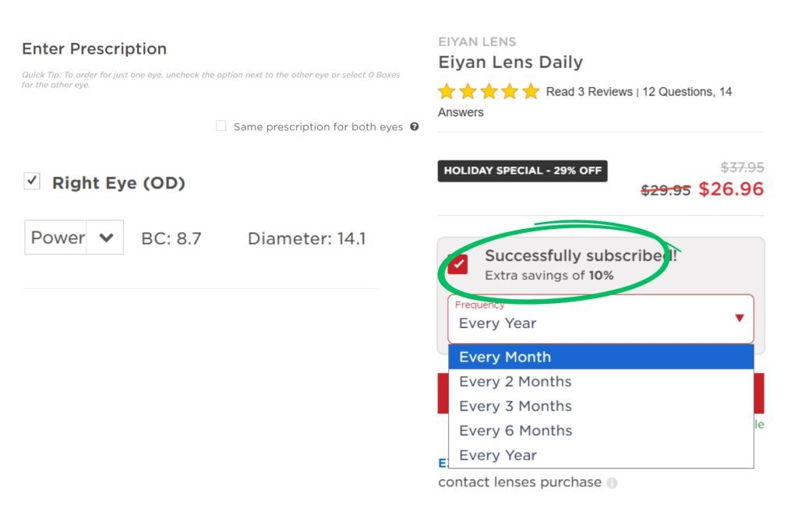Open Read 3 Reviews link
The height and width of the screenshot is (532, 798).
(x=589, y=92)
